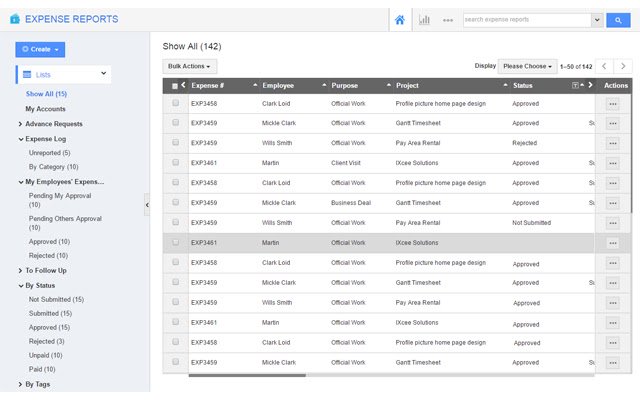The width and height of the screenshot is (640, 400).
Task: Open the Bulk Actions dropdown
Action: click(189, 66)
